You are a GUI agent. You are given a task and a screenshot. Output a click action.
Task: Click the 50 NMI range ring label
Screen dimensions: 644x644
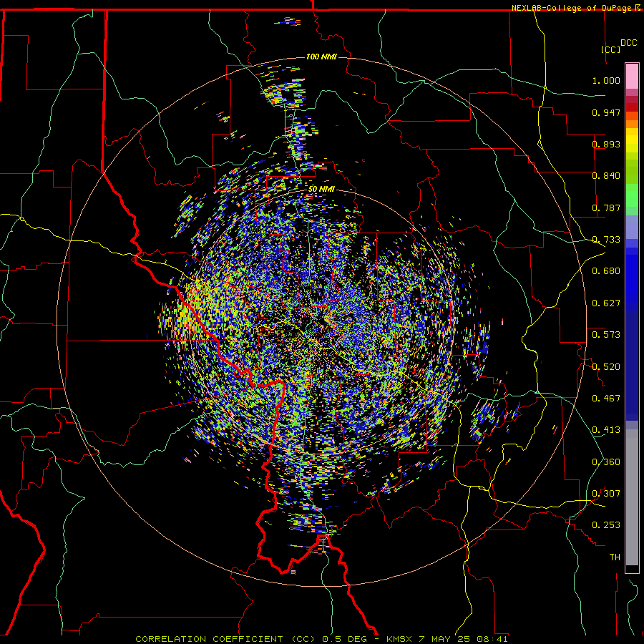pyautogui.click(x=321, y=189)
